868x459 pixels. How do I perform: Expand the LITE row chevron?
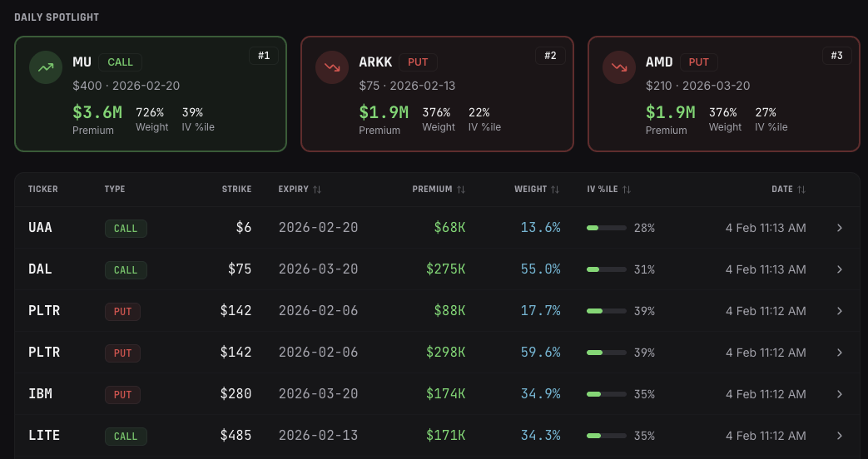(x=839, y=436)
